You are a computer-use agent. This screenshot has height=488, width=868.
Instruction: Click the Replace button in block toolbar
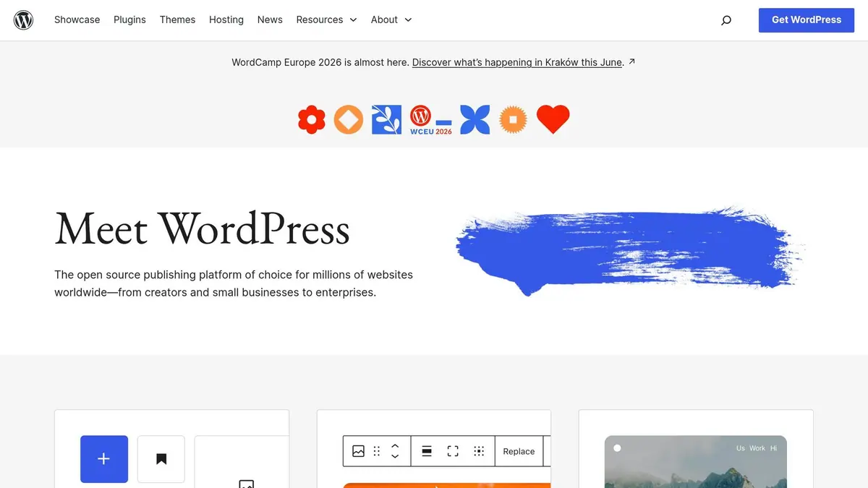pyautogui.click(x=519, y=451)
